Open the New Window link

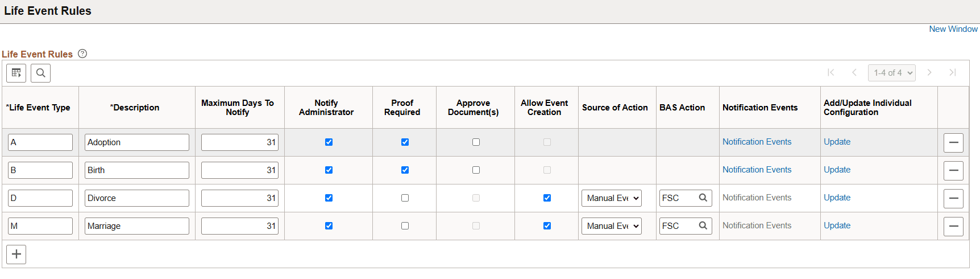[953, 29]
